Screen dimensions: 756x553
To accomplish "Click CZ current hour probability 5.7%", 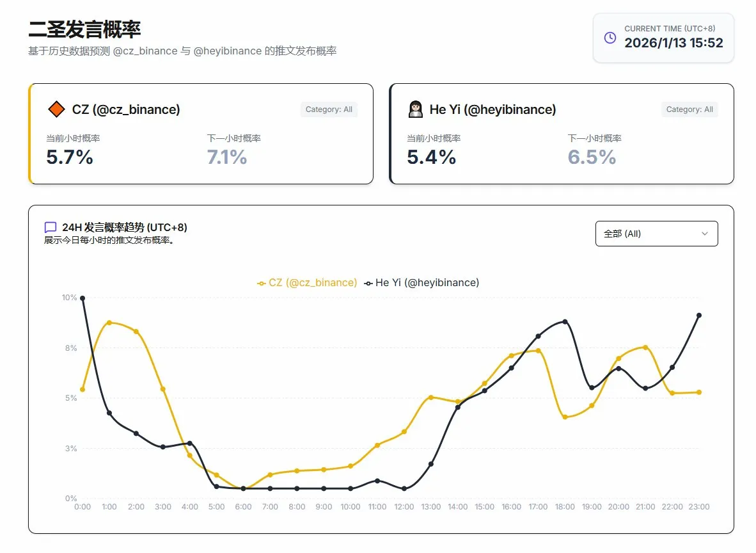I will pos(70,157).
